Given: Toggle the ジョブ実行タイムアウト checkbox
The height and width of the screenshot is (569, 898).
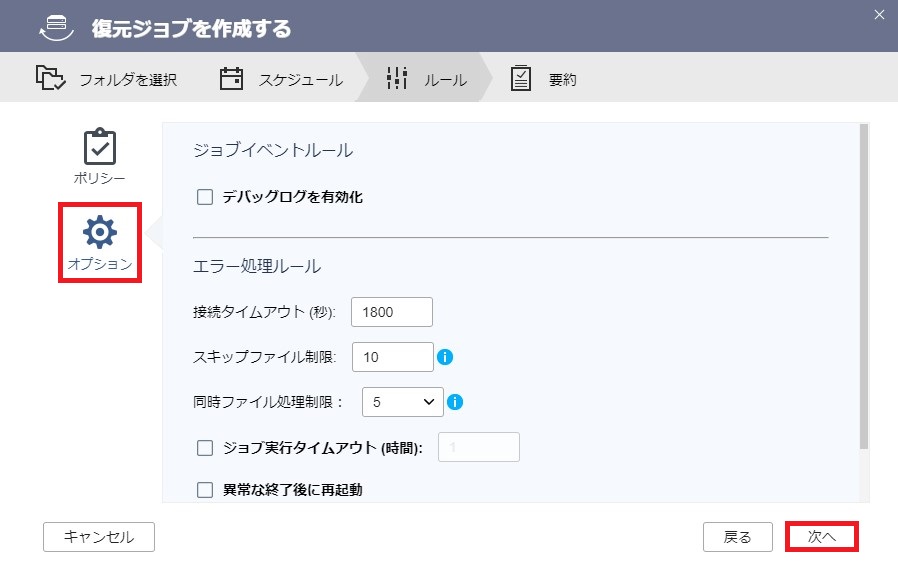Looking at the screenshot, I should pos(205,448).
